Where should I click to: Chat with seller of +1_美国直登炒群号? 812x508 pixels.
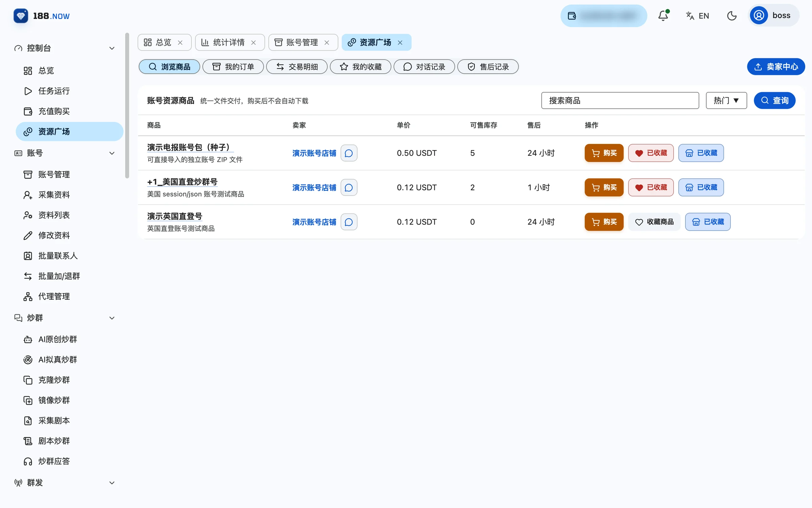pos(349,188)
